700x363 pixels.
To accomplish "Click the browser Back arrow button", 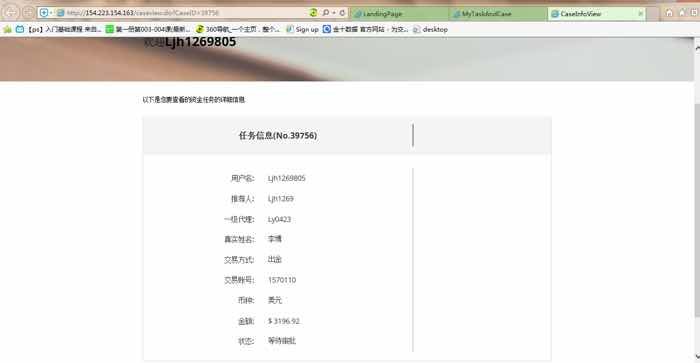I will 11,13.
